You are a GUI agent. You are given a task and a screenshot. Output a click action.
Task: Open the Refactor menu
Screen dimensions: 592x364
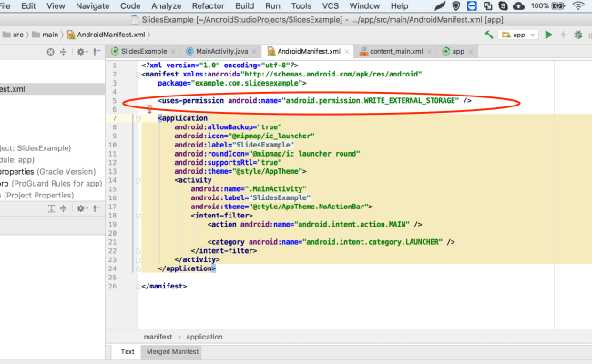coord(208,6)
